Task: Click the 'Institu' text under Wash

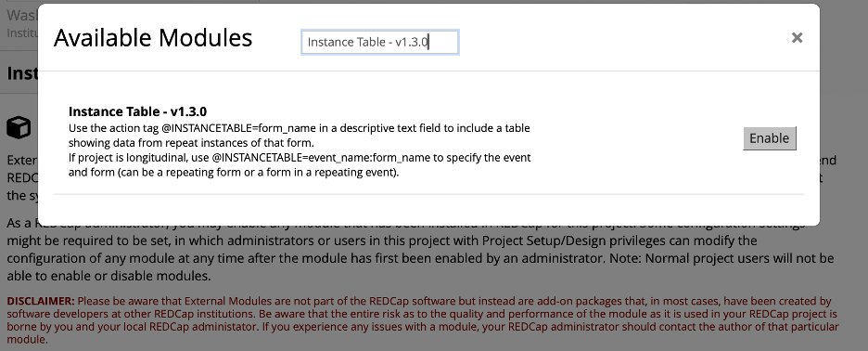Action: pos(22,33)
